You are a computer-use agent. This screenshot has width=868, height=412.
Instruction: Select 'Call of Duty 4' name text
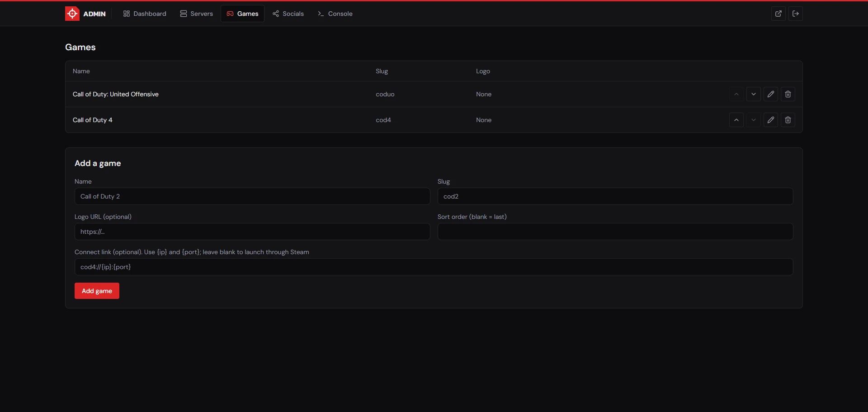pyautogui.click(x=93, y=120)
